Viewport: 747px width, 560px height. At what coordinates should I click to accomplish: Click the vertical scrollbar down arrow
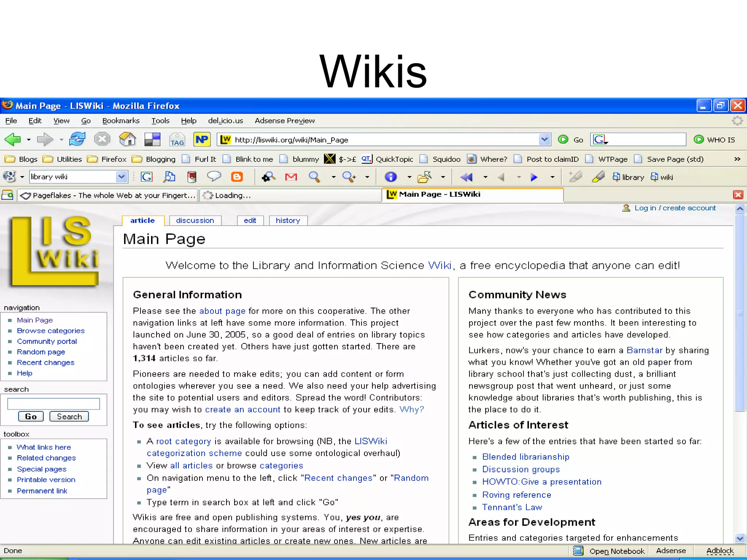point(740,538)
